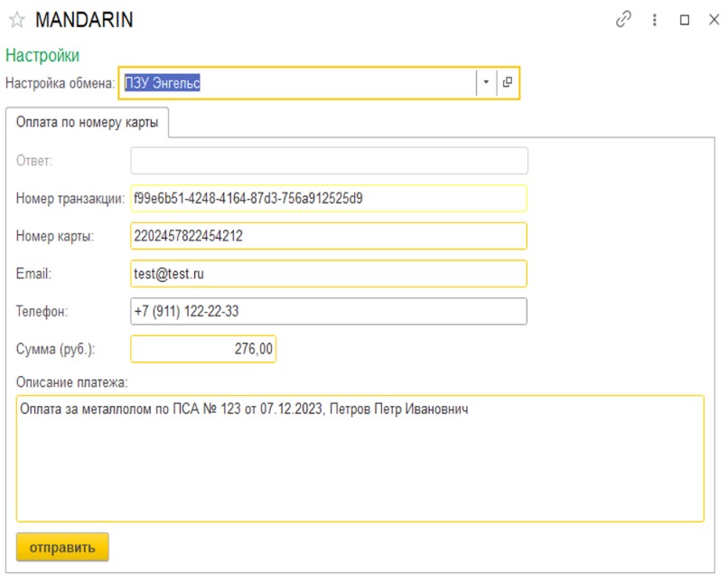Switch to Оплата по номеру карты tab

point(88,122)
